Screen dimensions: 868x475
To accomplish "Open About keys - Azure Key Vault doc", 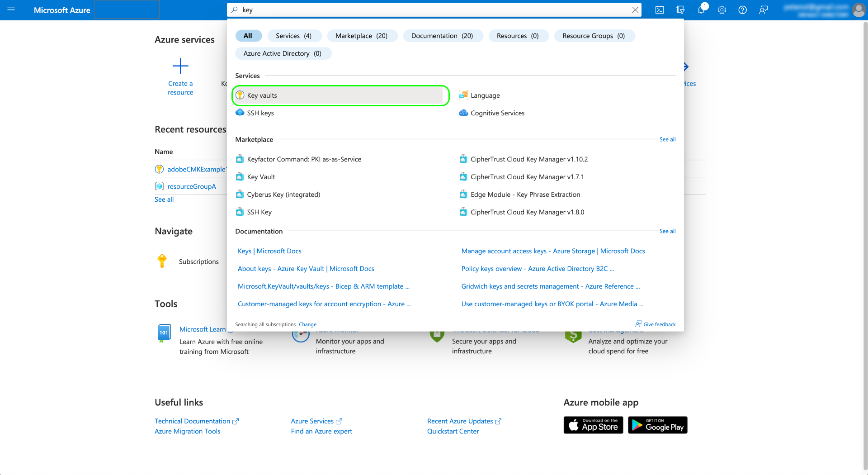I will tap(306, 269).
